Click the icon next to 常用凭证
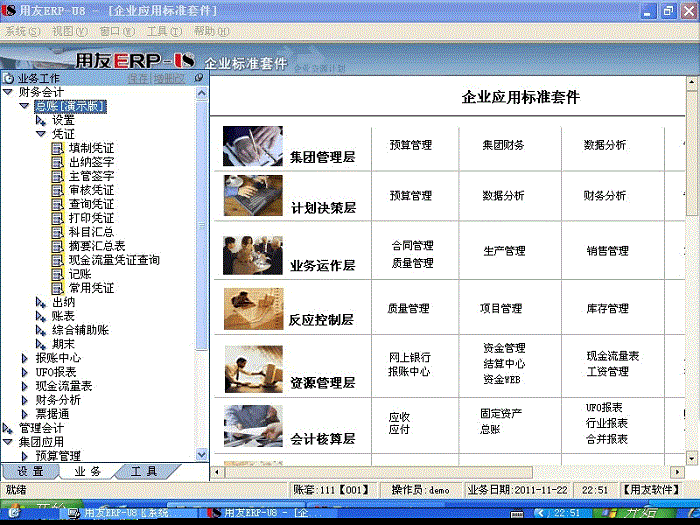Viewport: 700px width, 525px height. [58, 288]
